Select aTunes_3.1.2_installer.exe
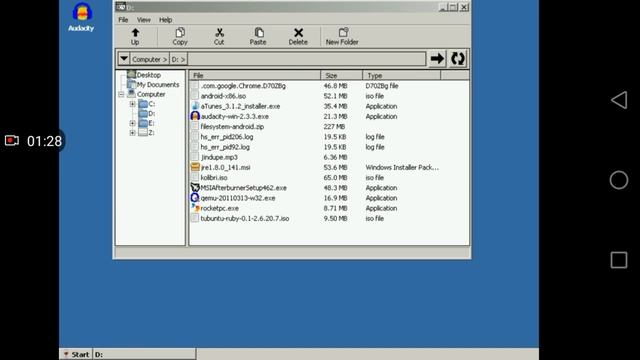The image size is (640, 360). pyautogui.click(x=240, y=106)
